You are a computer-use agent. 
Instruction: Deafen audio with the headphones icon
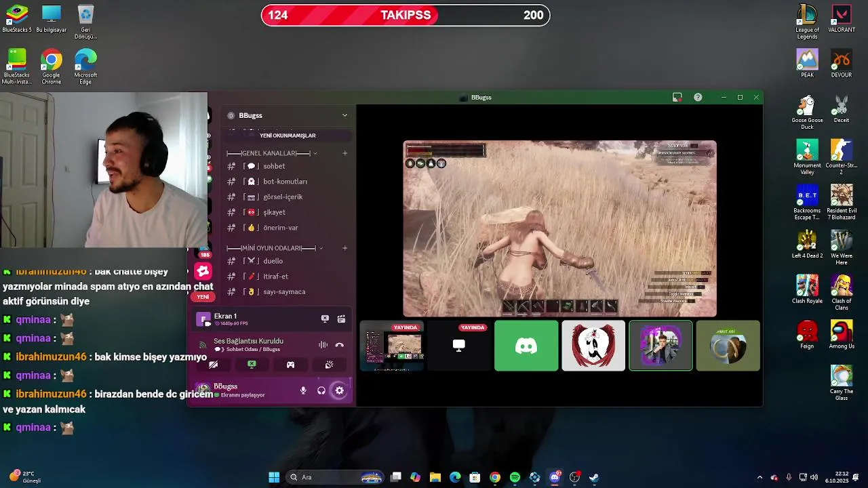click(321, 390)
